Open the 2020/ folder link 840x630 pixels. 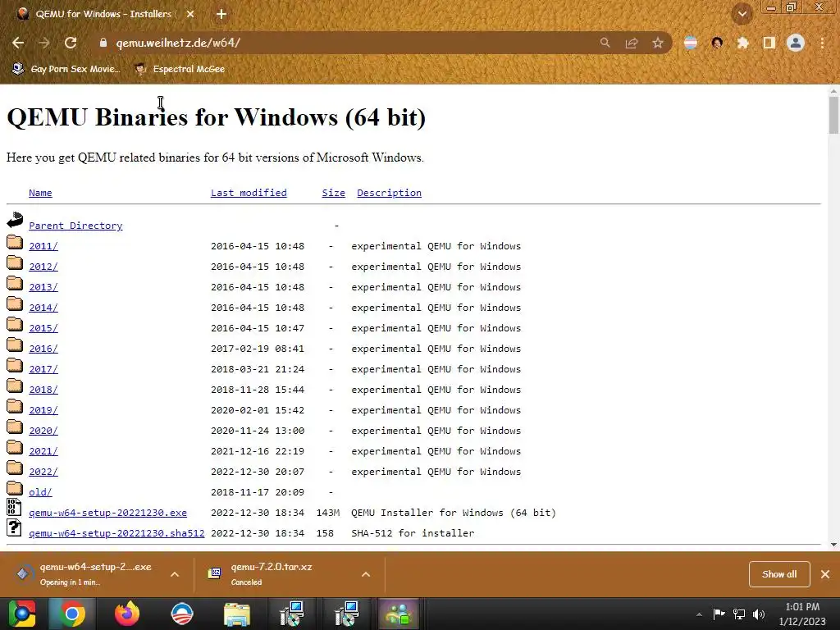43,431
